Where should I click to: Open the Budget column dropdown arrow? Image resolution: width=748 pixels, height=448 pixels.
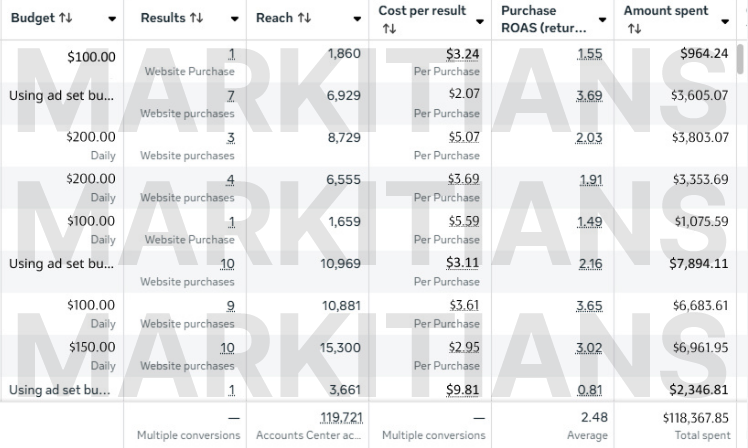point(111,19)
